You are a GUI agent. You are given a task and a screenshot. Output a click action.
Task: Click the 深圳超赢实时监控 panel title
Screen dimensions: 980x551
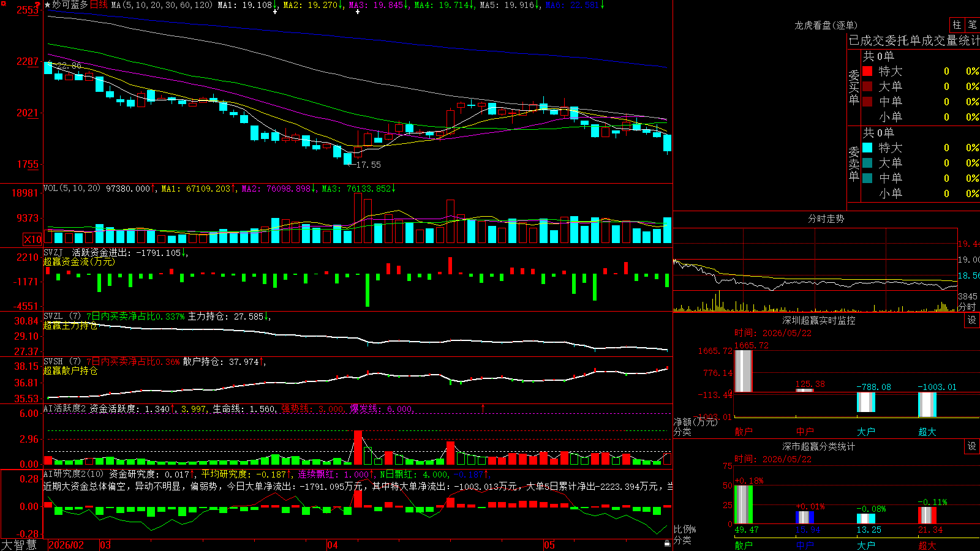coord(819,320)
